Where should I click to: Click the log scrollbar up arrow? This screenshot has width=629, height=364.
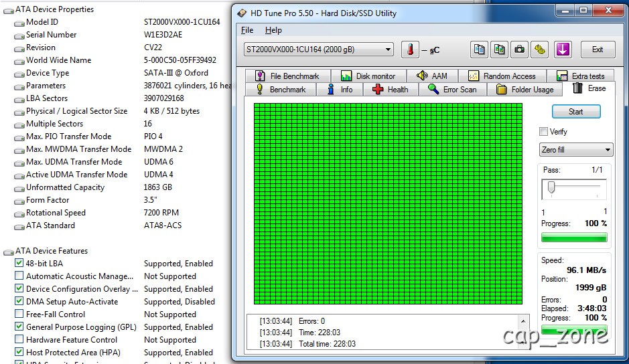point(522,321)
